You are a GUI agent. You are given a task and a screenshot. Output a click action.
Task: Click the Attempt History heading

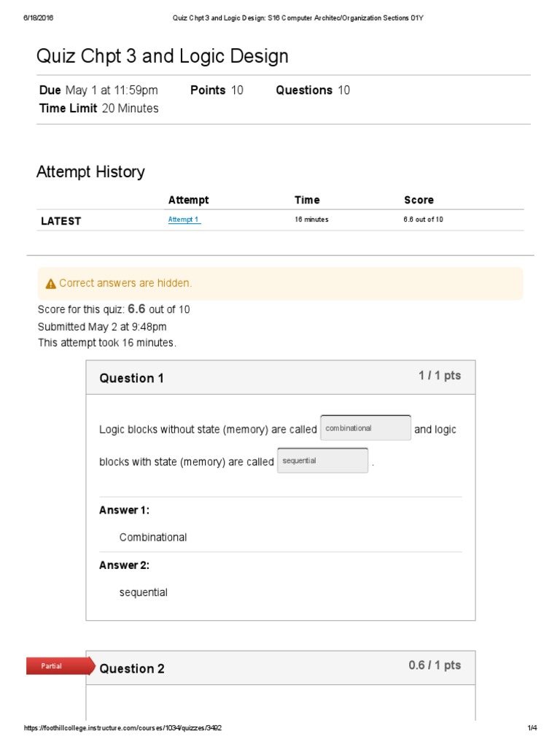[90, 172]
